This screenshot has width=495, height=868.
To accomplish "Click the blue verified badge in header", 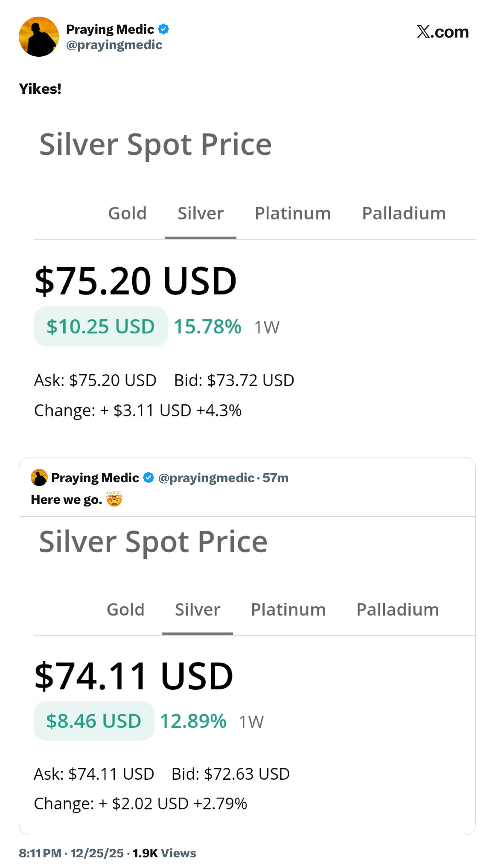I will click(163, 29).
